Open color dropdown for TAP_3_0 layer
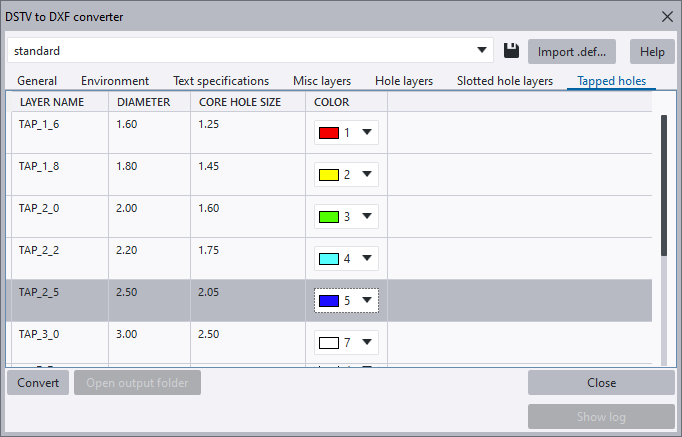The image size is (682, 437). point(367,343)
